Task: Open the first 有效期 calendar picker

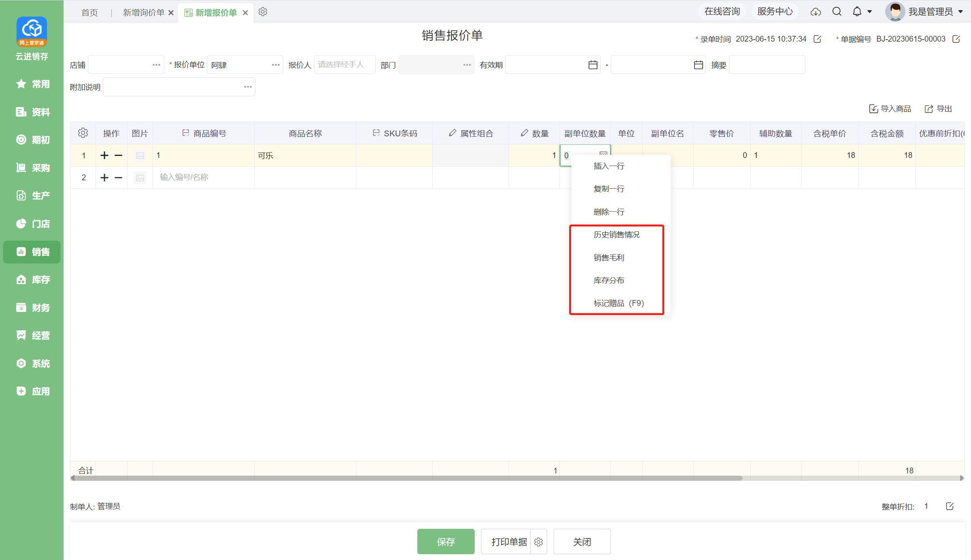Action: [593, 65]
